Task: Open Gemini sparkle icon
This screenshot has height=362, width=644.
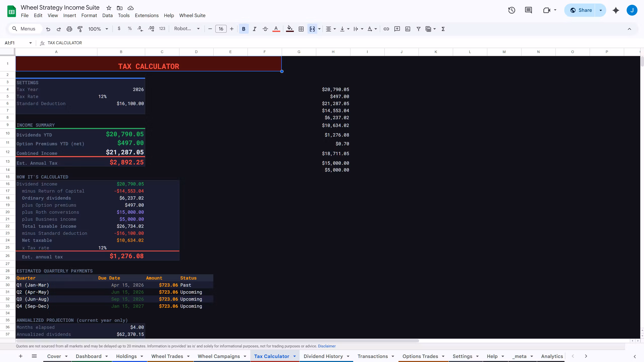Action: tap(616, 10)
